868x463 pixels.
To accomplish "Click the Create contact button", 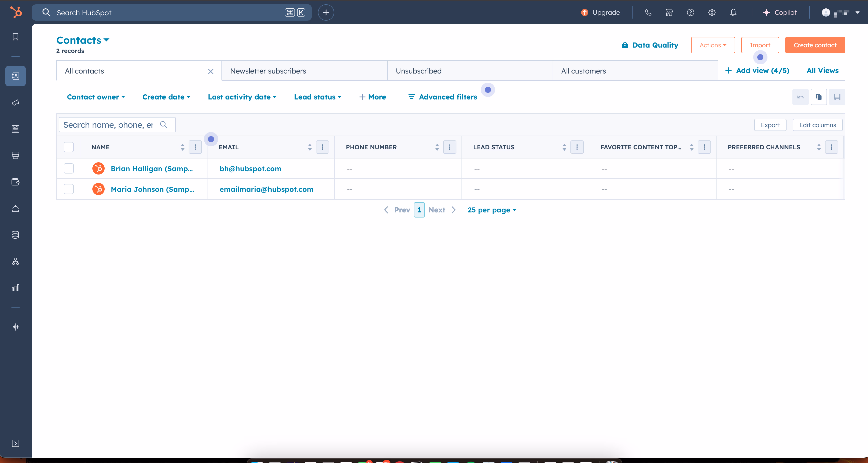I will click(x=815, y=45).
